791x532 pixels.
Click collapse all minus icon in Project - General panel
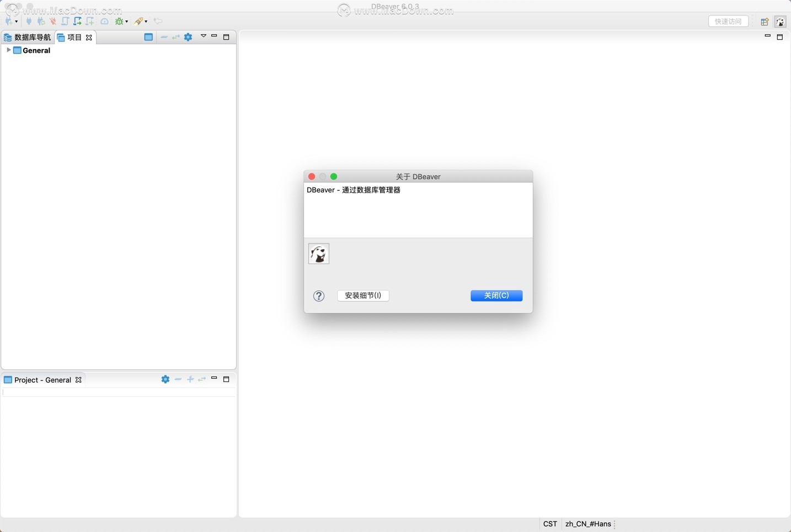click(x=178, y=379)
